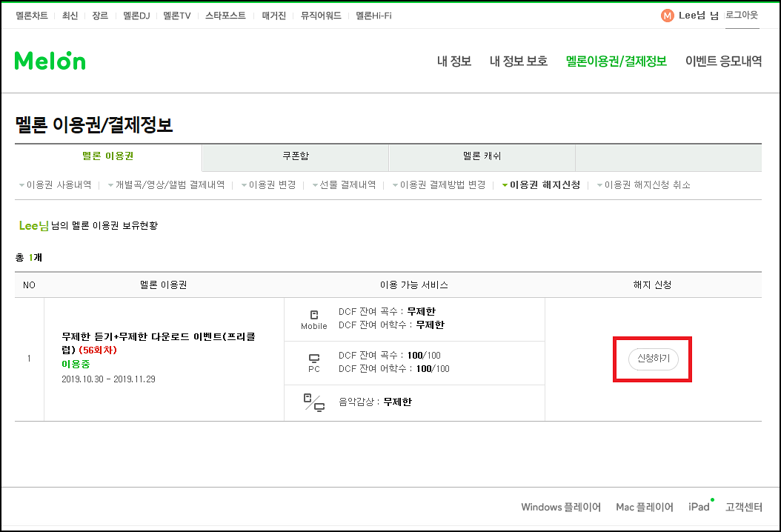This screenshot has width=781, height=532.
Task: Open 뮤직어워드 in top navigation
Action: (x=321, y=16)
